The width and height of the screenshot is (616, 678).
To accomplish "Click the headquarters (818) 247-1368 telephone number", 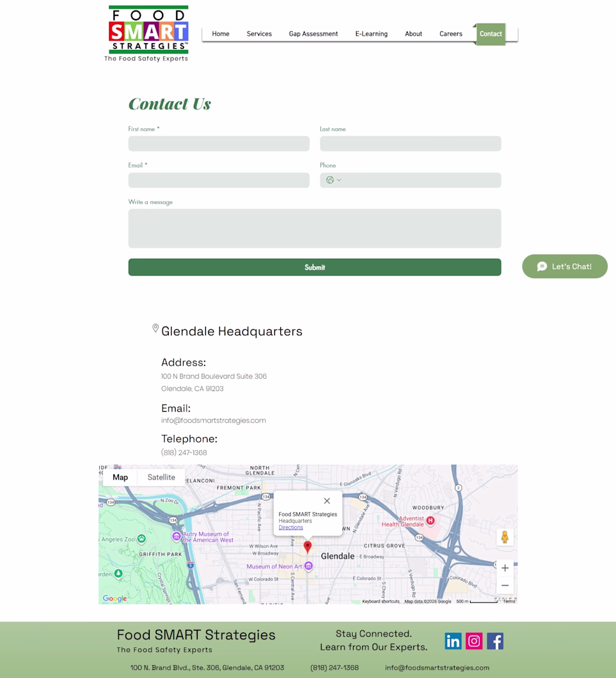I will click(184, 453).
